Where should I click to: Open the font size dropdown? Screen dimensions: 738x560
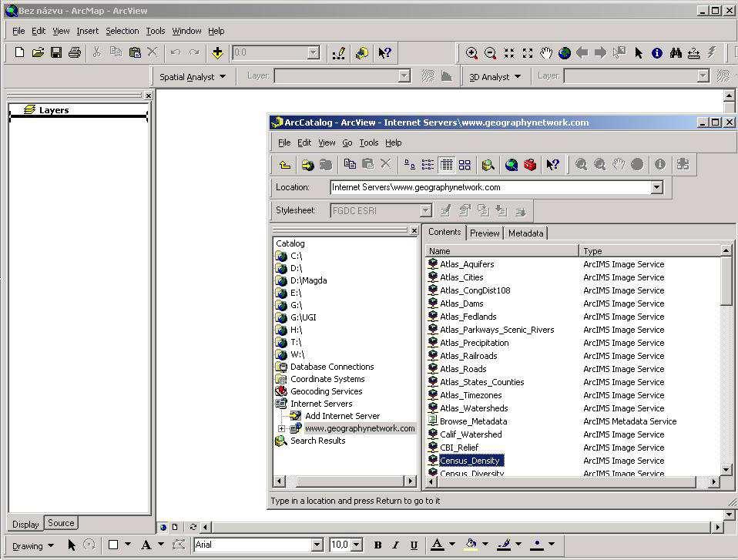(x=357, y=545)
